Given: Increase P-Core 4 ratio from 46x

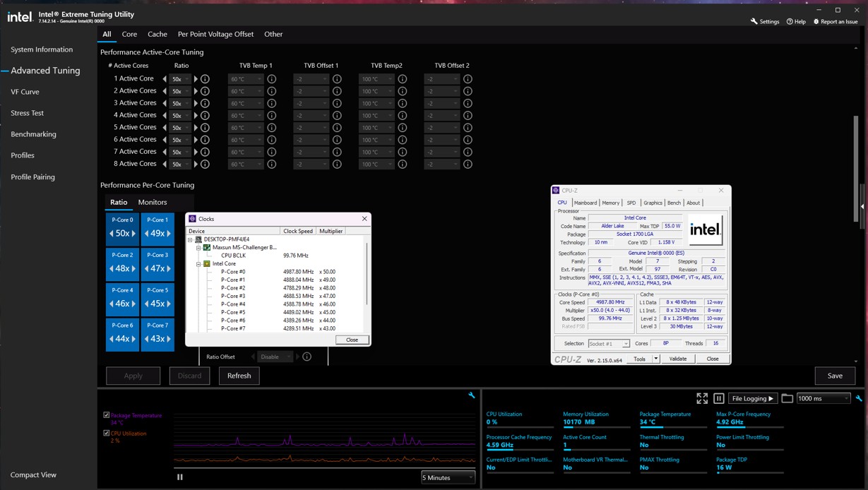Looking at the screenshot, I should [133, 304].
